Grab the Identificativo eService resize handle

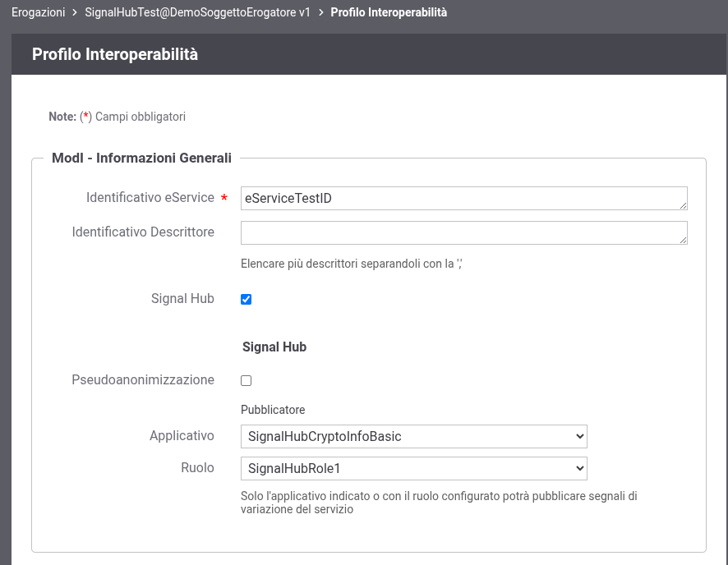[683, 205]
